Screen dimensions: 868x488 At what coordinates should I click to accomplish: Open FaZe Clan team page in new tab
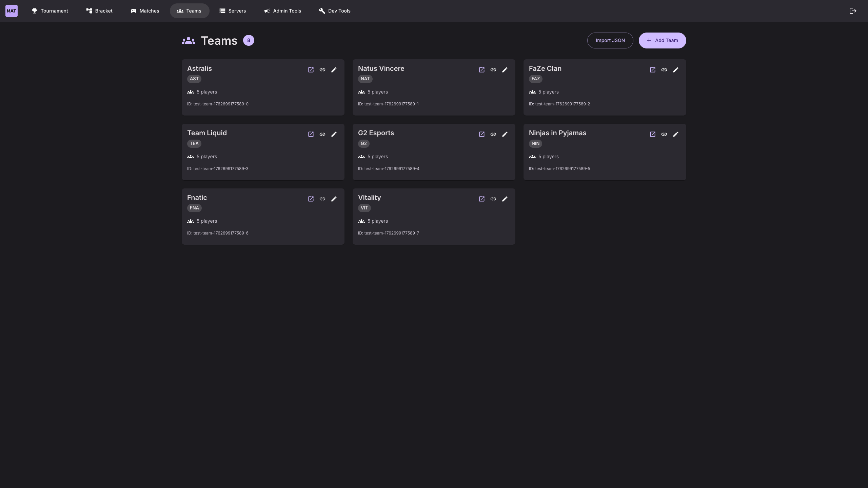pyautogui.click(x=652, y=70)
